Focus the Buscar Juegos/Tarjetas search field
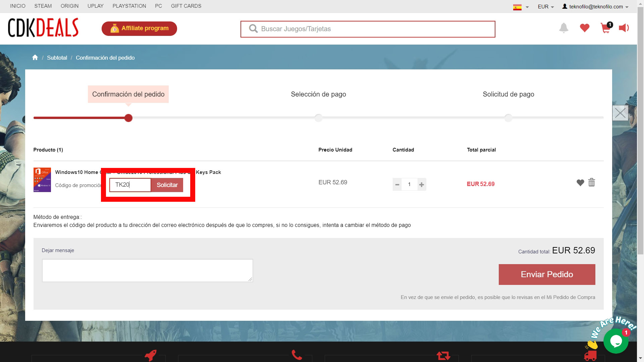644x362 pixels. coord(368,29)
